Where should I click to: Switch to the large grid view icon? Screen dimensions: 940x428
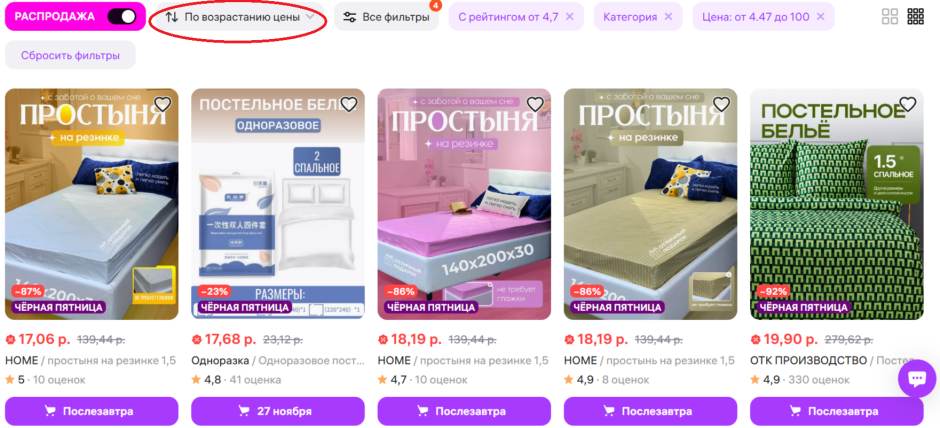pos(890,17)
